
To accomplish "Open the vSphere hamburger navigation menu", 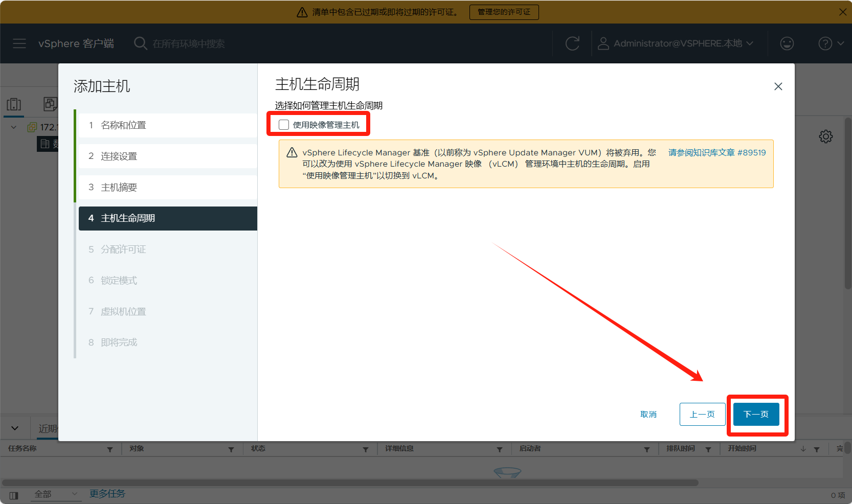I will 19,43.
